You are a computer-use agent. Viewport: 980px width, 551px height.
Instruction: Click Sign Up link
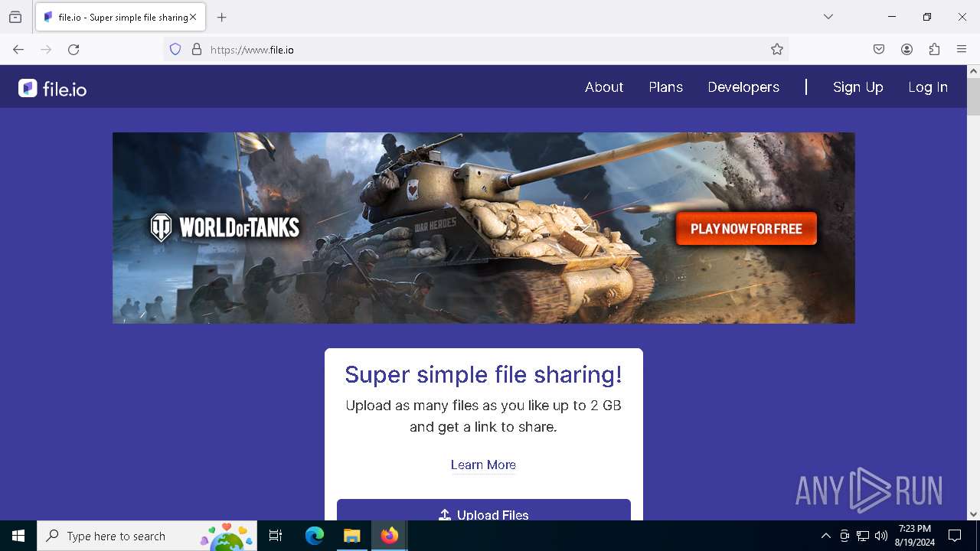(x=858, y=87)
